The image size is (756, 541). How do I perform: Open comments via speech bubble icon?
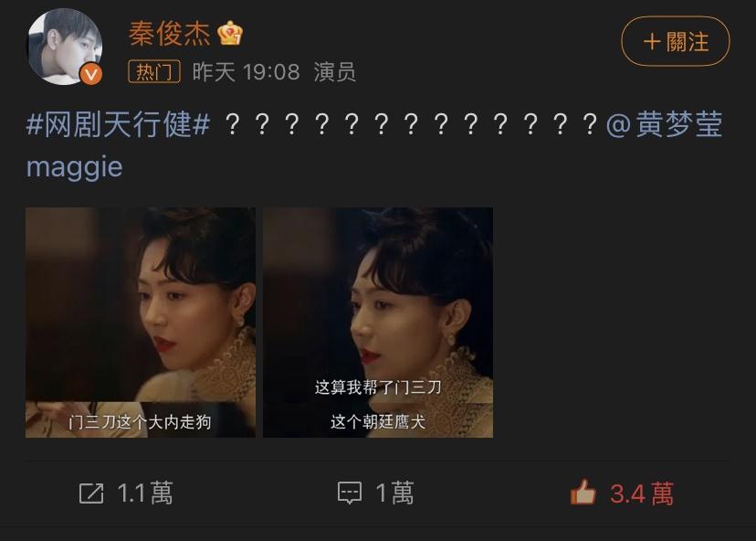tap(350, 493)
